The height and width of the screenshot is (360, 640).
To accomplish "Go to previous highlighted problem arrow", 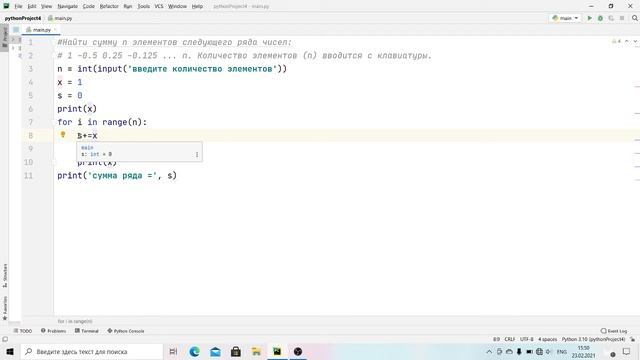I will click(x=627, y=41).
